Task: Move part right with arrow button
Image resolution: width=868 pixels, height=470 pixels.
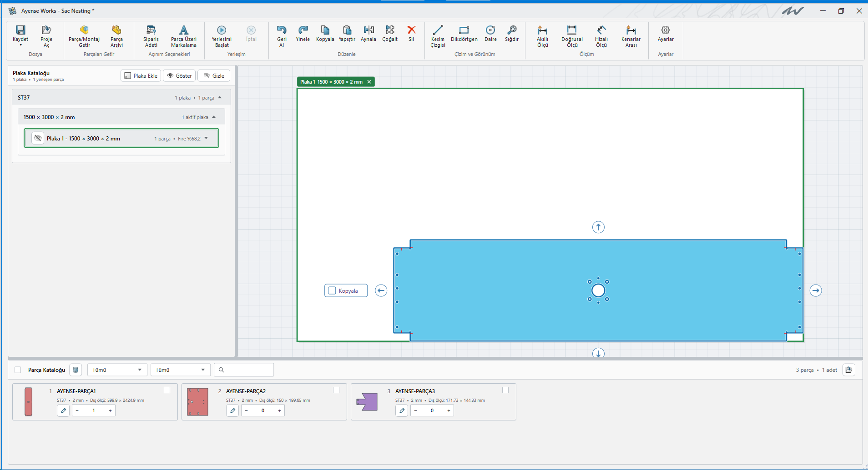Action: [816, 290]
